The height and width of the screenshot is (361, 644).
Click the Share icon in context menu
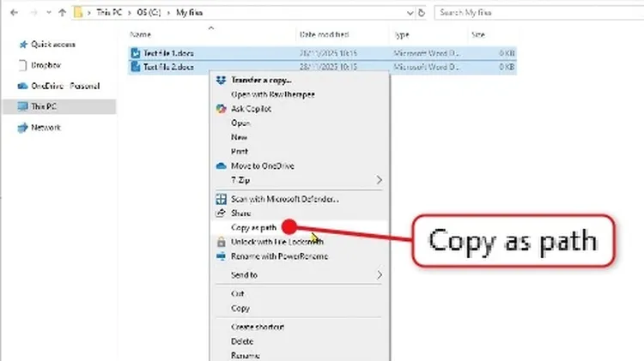point(222,214)
